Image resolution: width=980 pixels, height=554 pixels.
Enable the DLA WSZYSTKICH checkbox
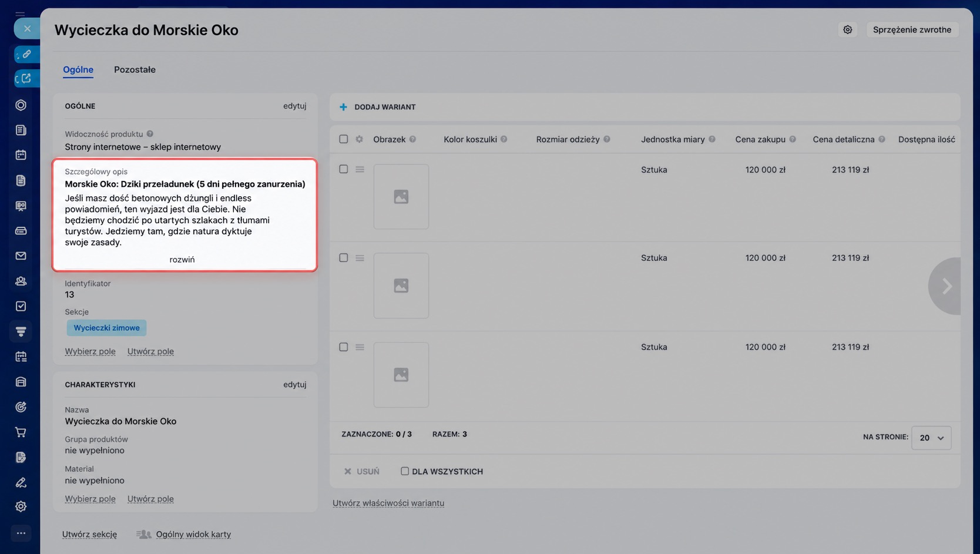405,471
